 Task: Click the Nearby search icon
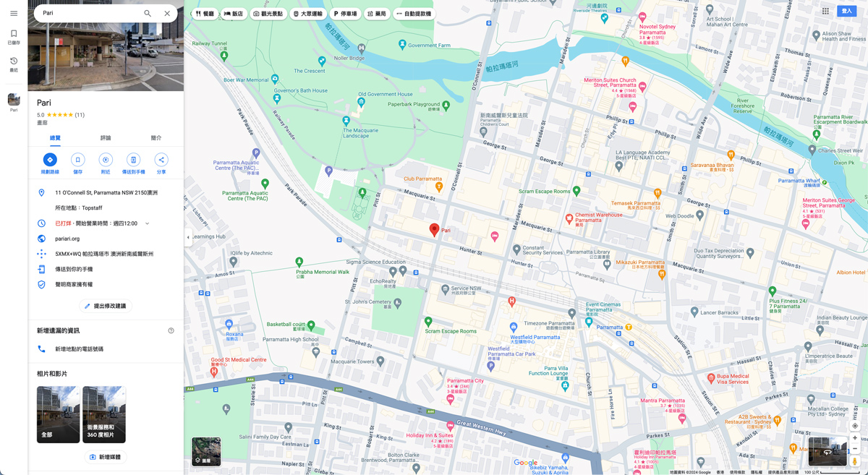click(x=106, y=160)
